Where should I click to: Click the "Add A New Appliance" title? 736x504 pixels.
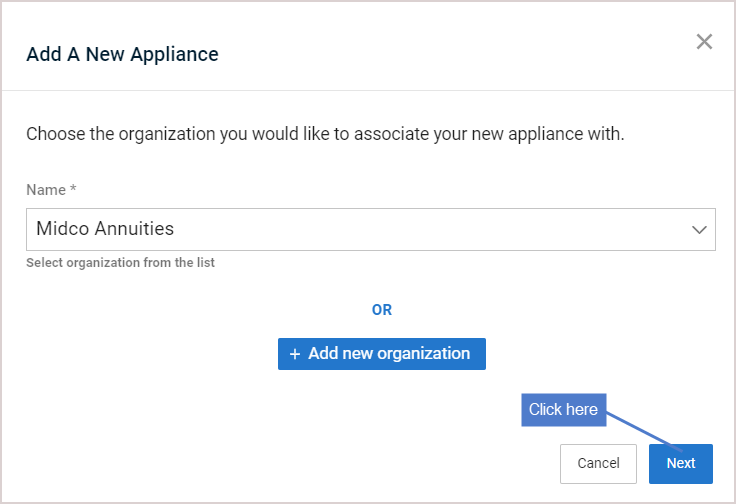[122, 54]
